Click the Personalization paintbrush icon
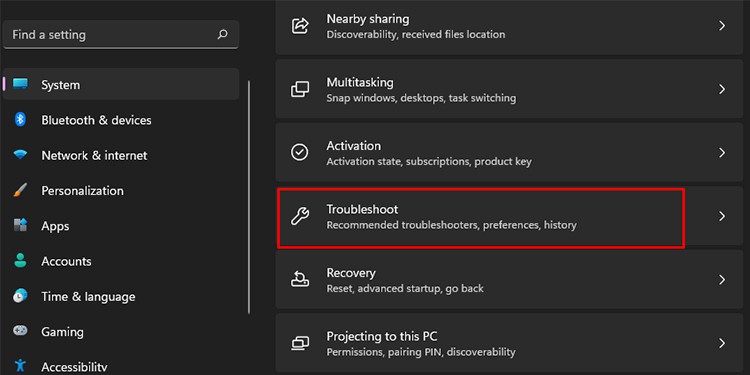The height and width of the screenshot is (375, 750). [x=20, y=190]
